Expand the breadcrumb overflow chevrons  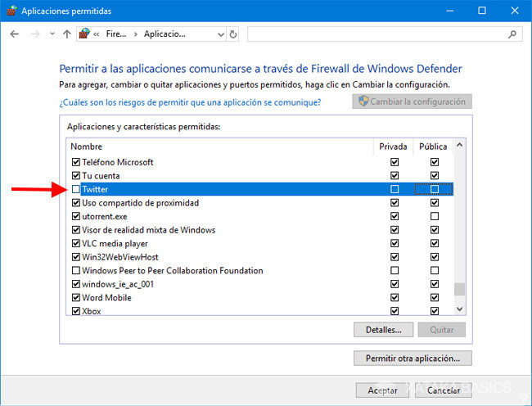[97, 34]
